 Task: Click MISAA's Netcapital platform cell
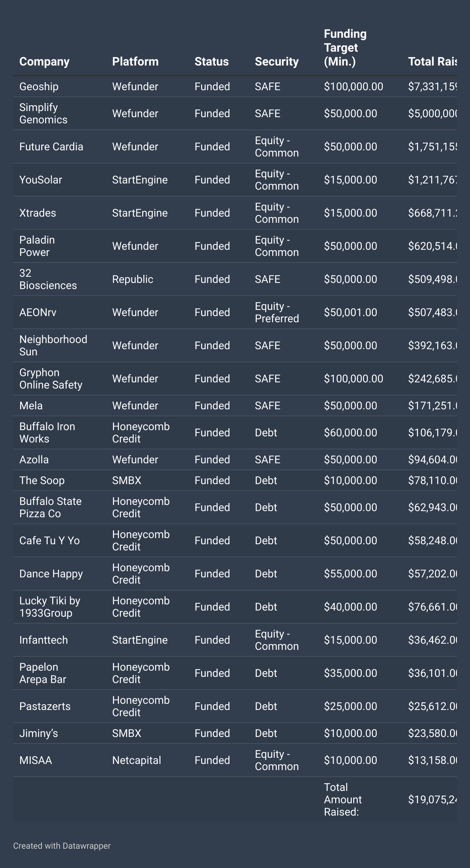pos(136,760)
